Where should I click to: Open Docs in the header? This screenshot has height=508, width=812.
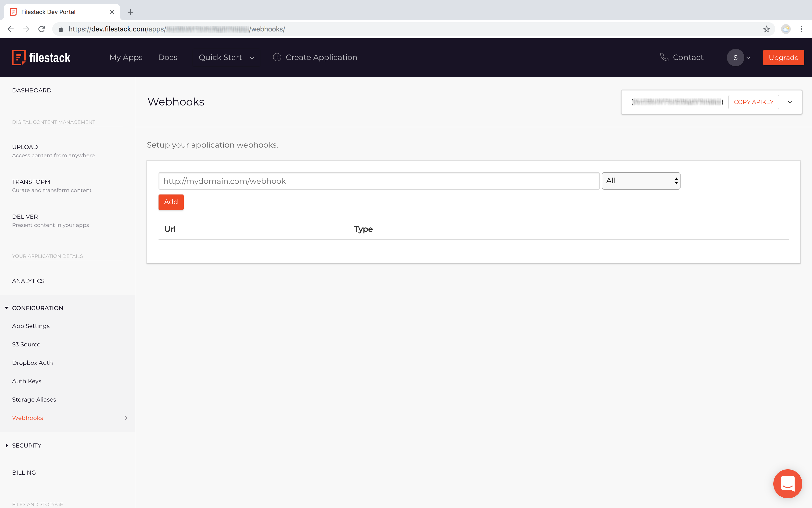[168, 58]
